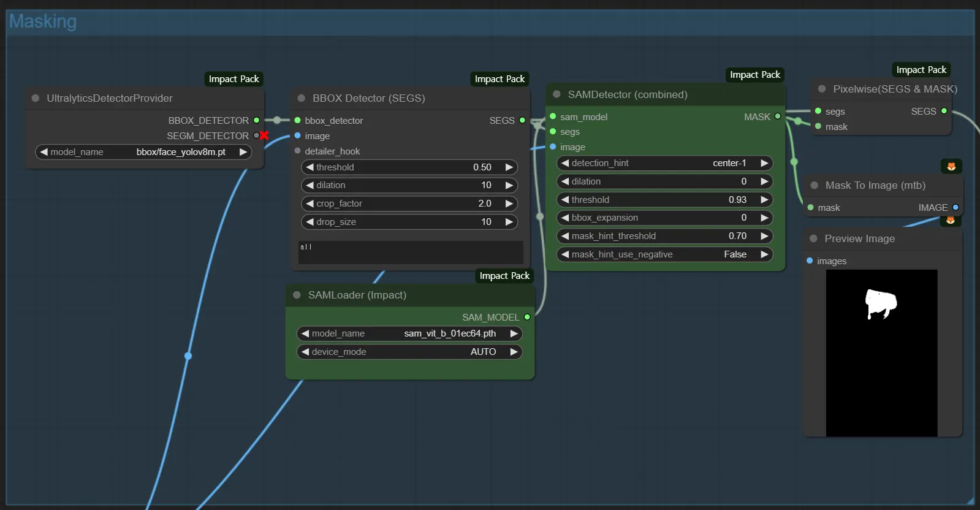Open the model_name dropdown showing bbox/face_yolov8m.pt

(x=144, y=152)
